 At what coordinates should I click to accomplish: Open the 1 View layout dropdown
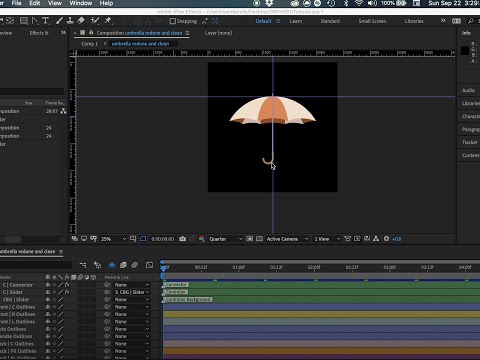click(327, 239)
